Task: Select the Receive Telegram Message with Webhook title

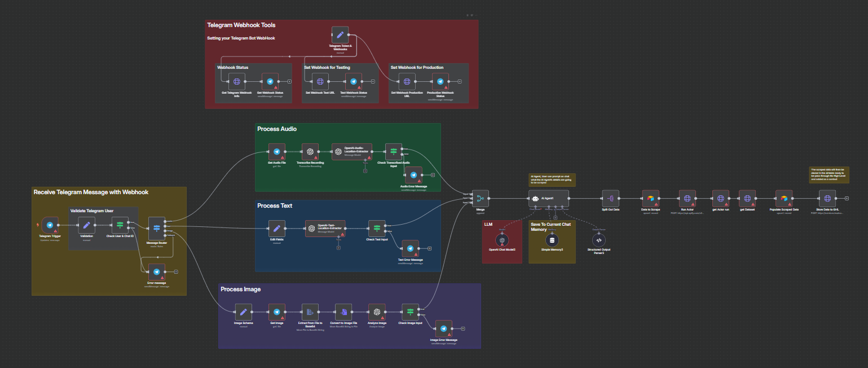Action: tap(91, 192)
